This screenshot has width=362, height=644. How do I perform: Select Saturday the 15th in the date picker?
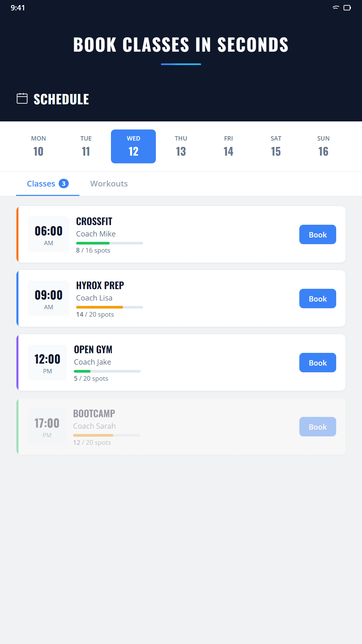276,146
